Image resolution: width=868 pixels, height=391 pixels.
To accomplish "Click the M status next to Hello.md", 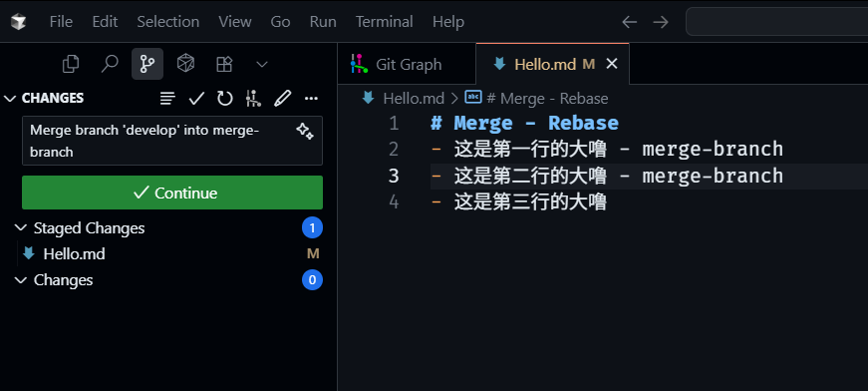I will click(x=313, y=254).
